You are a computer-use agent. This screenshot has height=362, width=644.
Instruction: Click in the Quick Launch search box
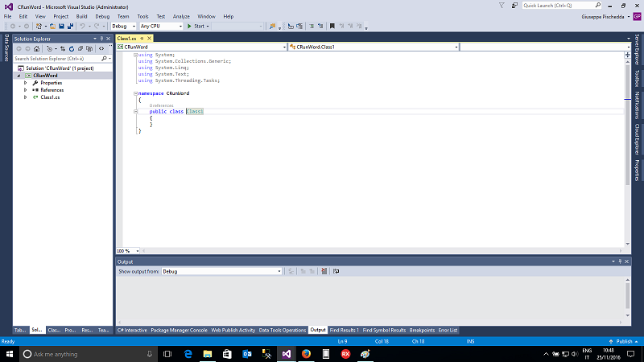click(559, 6)
